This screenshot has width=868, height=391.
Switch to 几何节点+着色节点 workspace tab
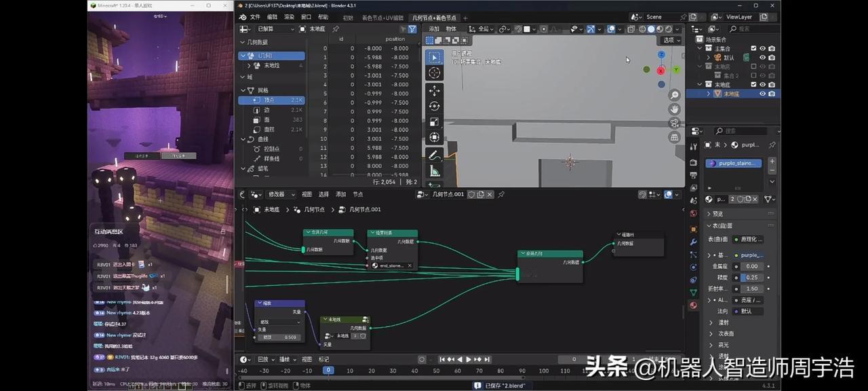(x=435, y=18)
